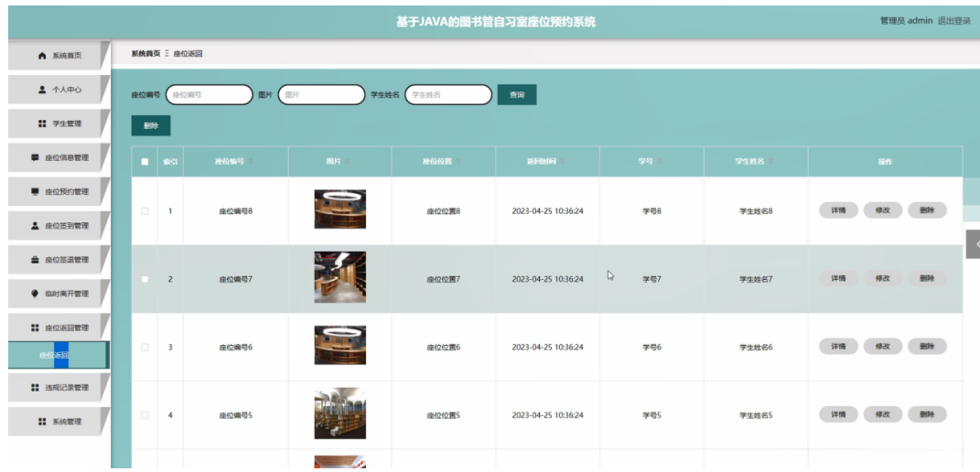The image size is (980, 472).
Task: Click the cell text 座位编号6
Action: (x=236, y=347)
